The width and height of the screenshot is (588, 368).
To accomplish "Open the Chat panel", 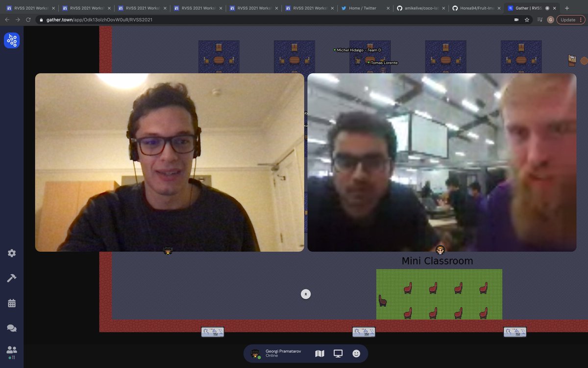I will pyautogui.click(x=12, y=328).
